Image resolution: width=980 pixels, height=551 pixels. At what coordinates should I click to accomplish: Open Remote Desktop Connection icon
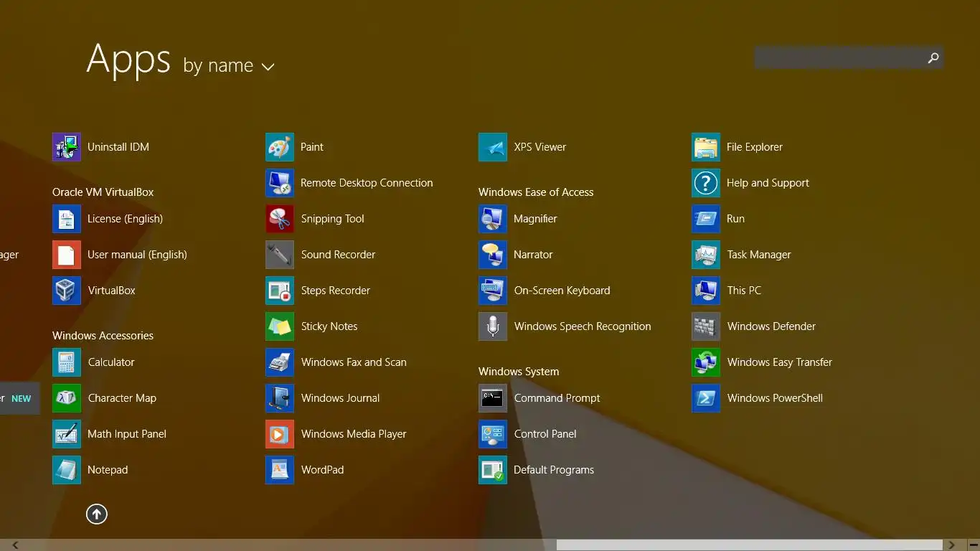click(280, 183)
